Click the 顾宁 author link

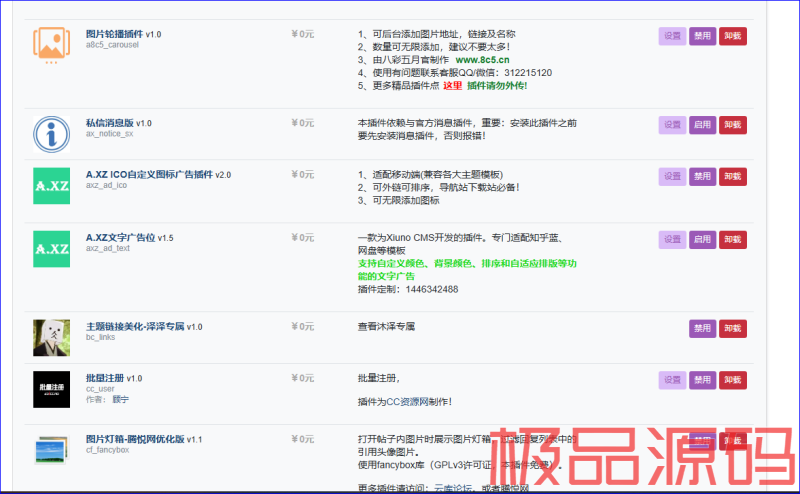click(x=121, y=400)
